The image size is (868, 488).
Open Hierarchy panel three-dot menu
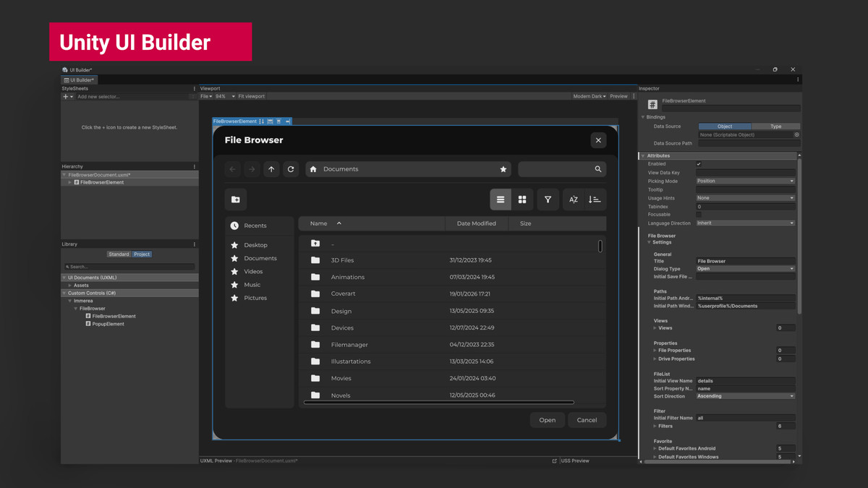(195, 166)
